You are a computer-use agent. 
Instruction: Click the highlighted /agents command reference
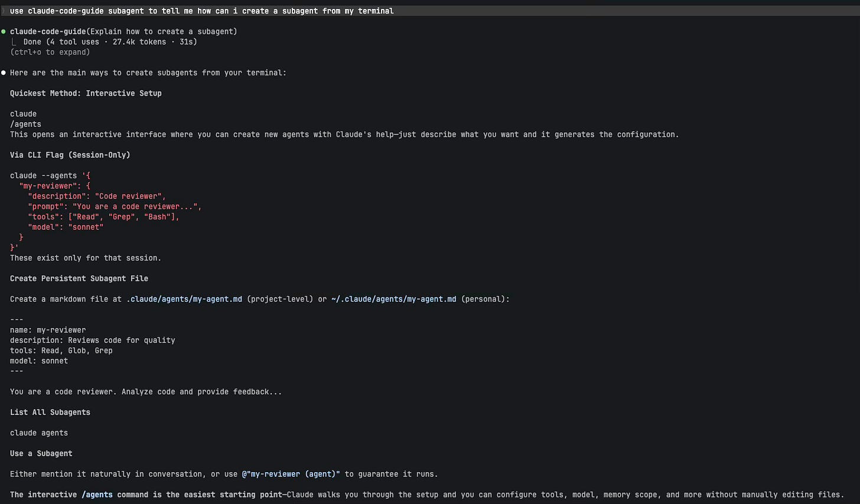[x=97, y=495]
